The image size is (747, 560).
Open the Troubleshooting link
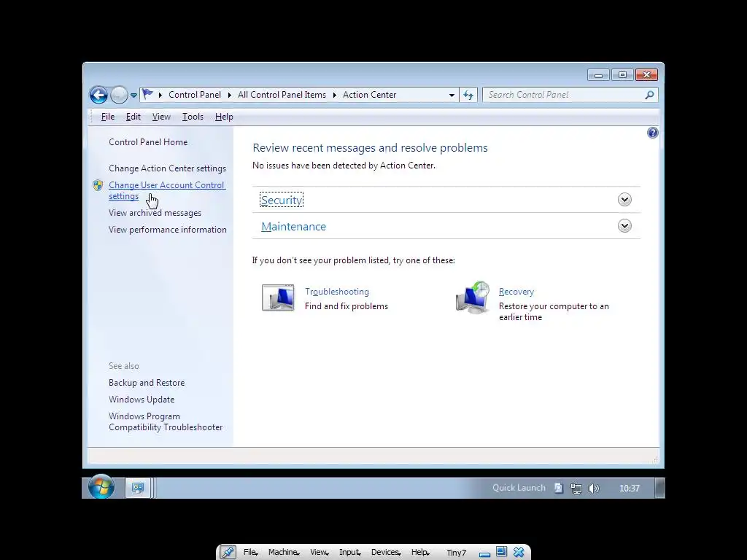337,292
